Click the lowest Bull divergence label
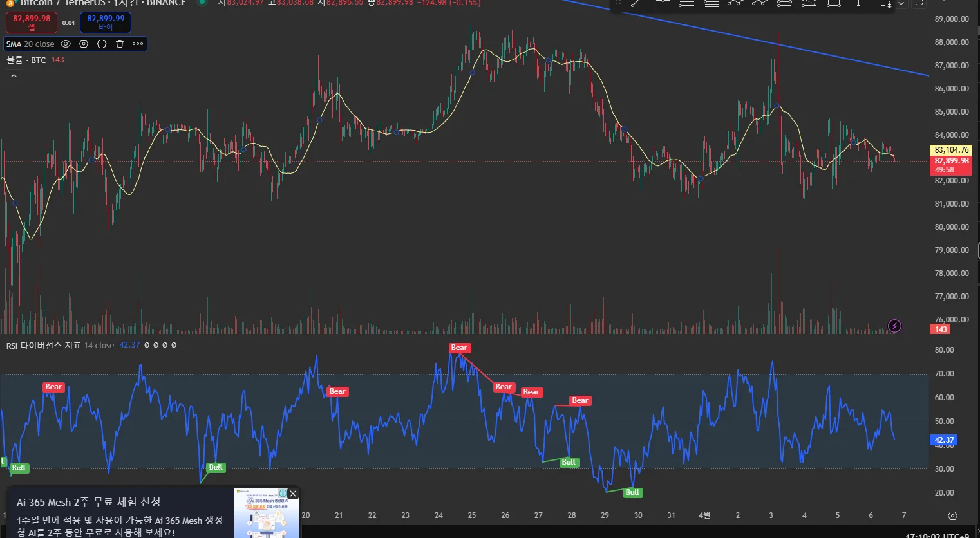 632,492
